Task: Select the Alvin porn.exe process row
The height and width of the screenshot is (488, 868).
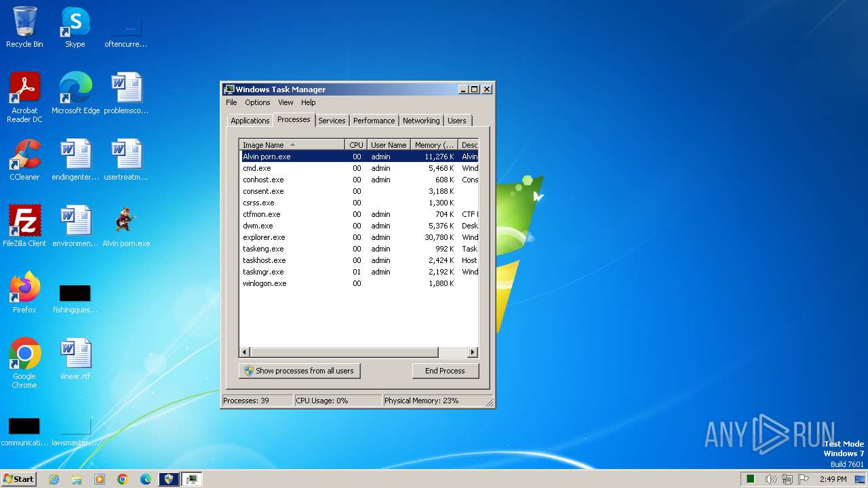Action: 359,157
